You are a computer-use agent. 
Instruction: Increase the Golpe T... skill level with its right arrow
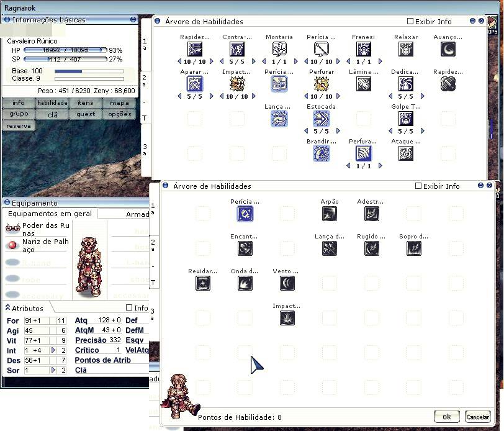click(x=422, y=130)
